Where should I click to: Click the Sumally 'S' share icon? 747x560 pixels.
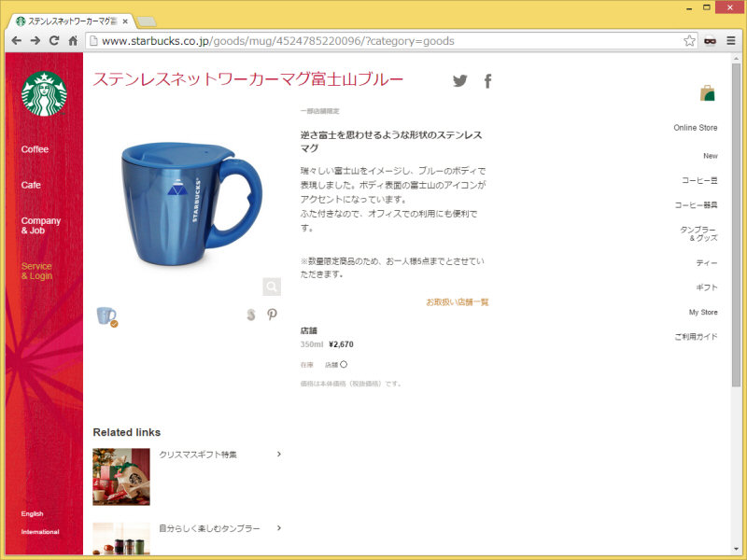tap(250, 315)
